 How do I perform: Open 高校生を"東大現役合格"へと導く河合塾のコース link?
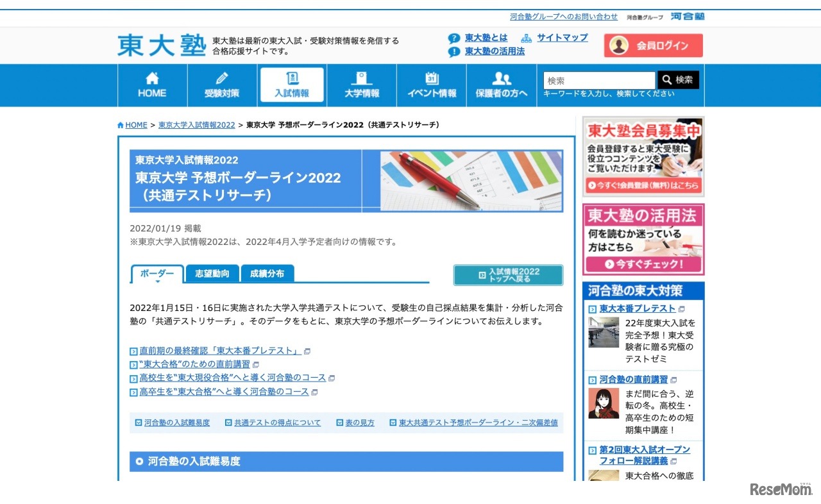233,378
